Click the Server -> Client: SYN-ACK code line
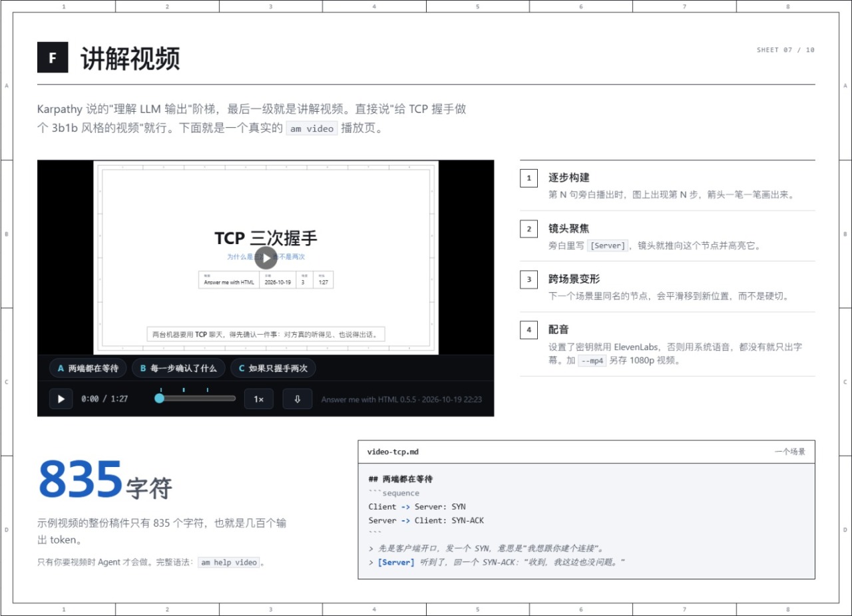Image resolution: width=852 pixels, height=616 pixels. coord(426,520)
